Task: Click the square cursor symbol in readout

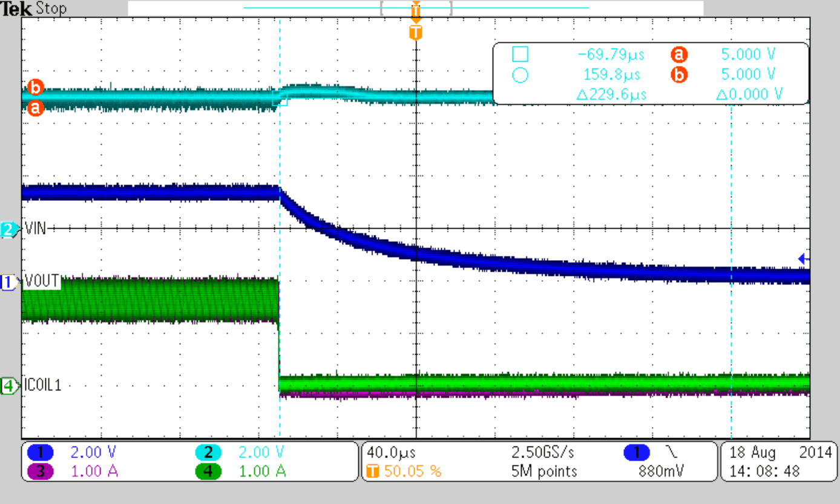Action: coord(520,55)
